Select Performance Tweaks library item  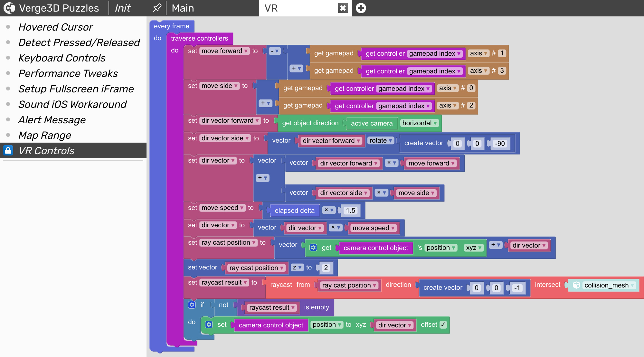pyautogui.click(x=68, y=73)
